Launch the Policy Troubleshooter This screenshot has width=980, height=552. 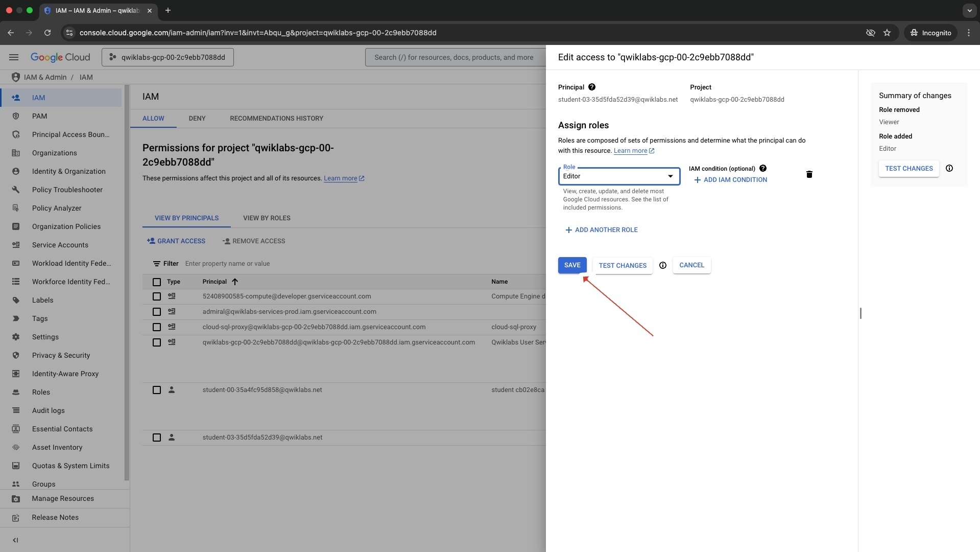pyautogui.click(x=61, y=190)
